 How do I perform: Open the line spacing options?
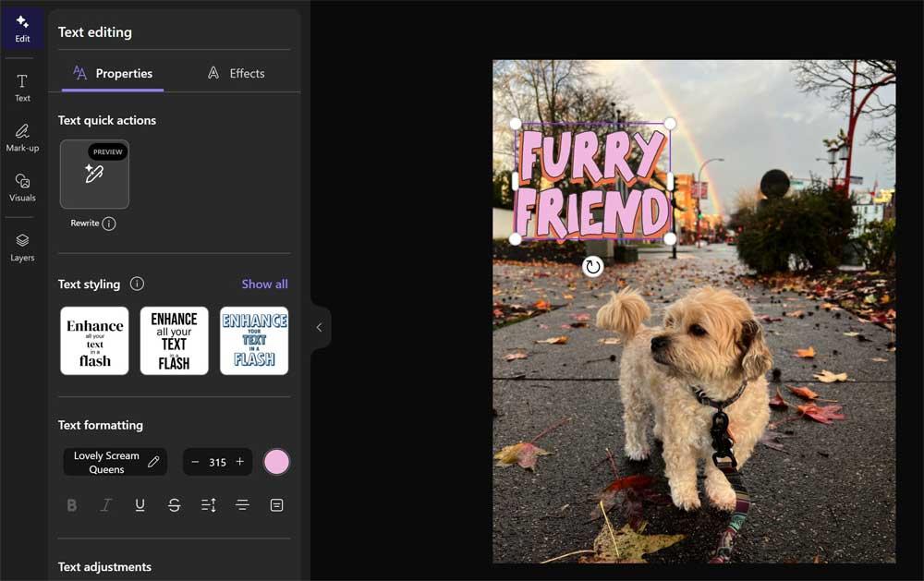point(208,505)
